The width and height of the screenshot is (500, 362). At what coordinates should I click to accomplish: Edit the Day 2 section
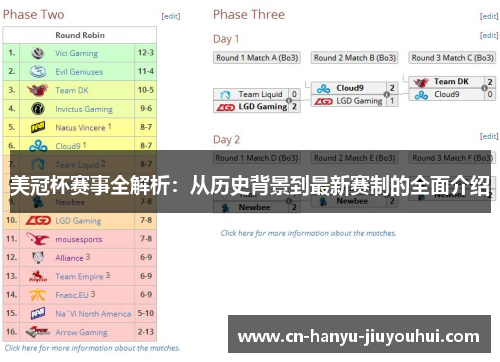[x=489, y=136]
